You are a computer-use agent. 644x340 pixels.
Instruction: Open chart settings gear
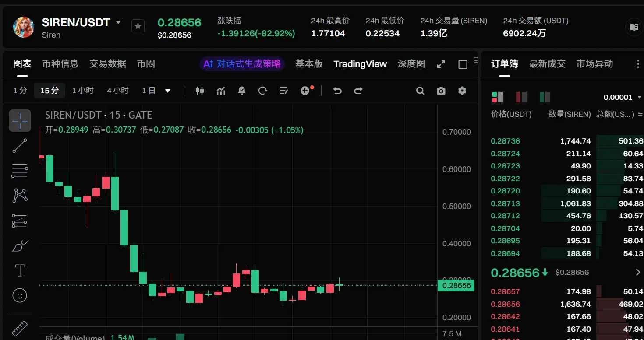click(x=462, y=91)
